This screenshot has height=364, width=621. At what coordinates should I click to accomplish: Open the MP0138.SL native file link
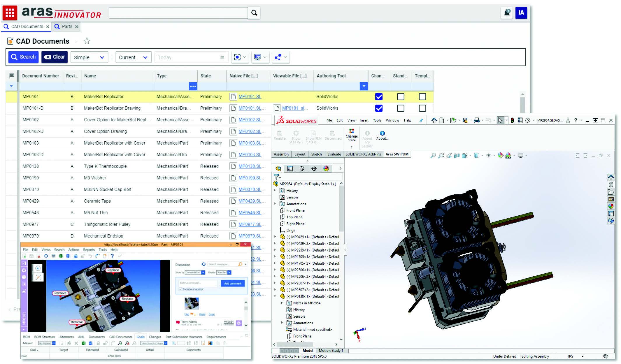pos(250,166)
